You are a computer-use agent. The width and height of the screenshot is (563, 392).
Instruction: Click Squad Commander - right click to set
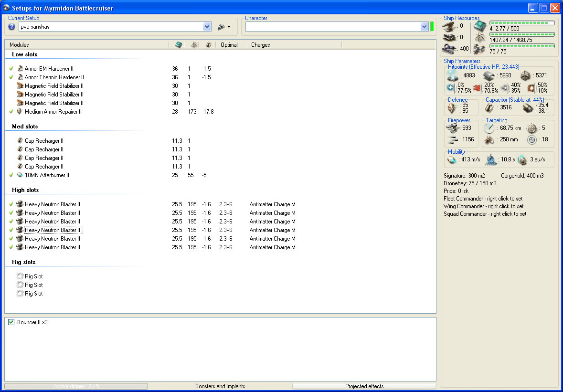coord(485,213)
